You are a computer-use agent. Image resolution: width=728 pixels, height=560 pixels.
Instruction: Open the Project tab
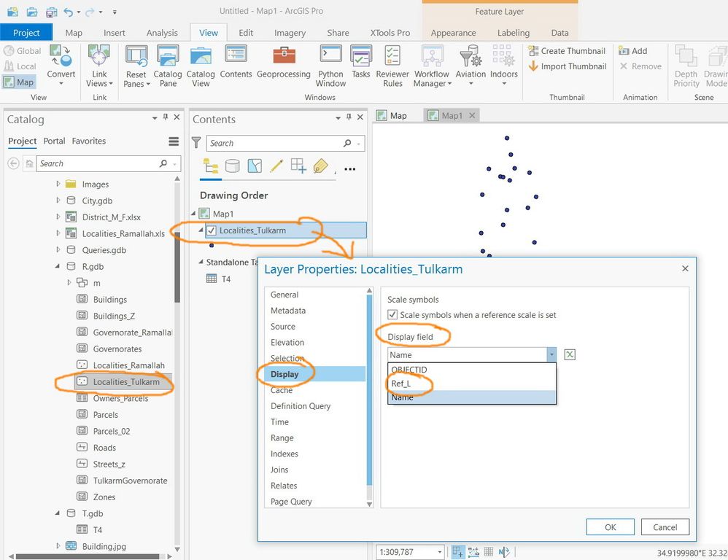pyautogui.click(x=26, y=33)
